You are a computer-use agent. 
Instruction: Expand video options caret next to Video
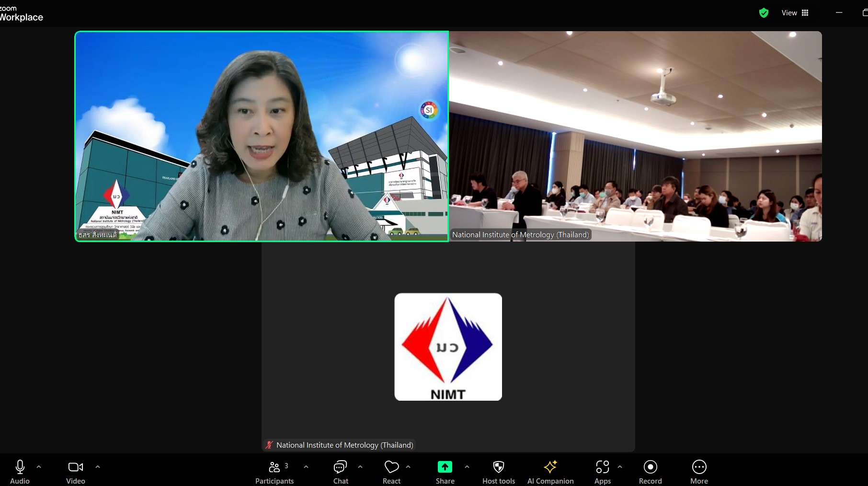tap(98, 466)
